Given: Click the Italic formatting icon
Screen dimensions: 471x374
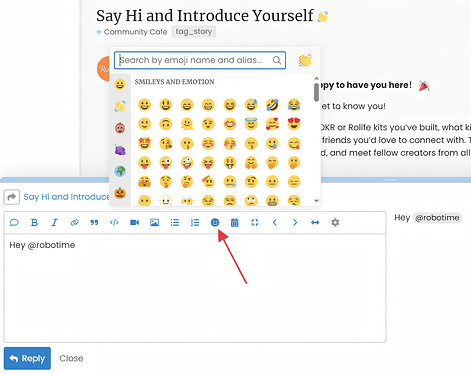Looking at the screenshot, I should point(54,222).
